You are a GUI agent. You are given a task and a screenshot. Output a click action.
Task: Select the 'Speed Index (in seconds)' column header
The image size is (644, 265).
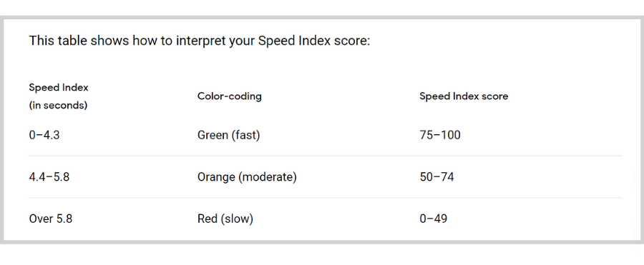point(59,96)
